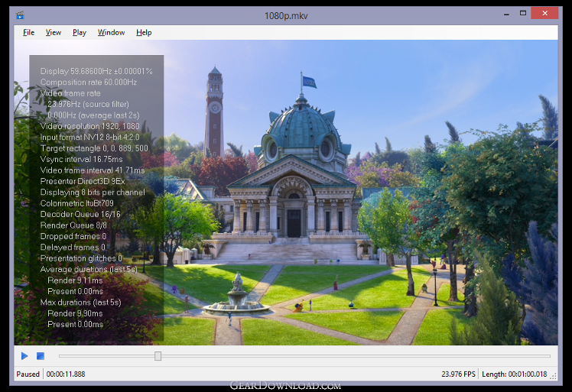Image resolution: width=572 pixels, height=392 pixels.
Task: Click the Video resolution 1920, 1080 line
Action: click(89, 126)
